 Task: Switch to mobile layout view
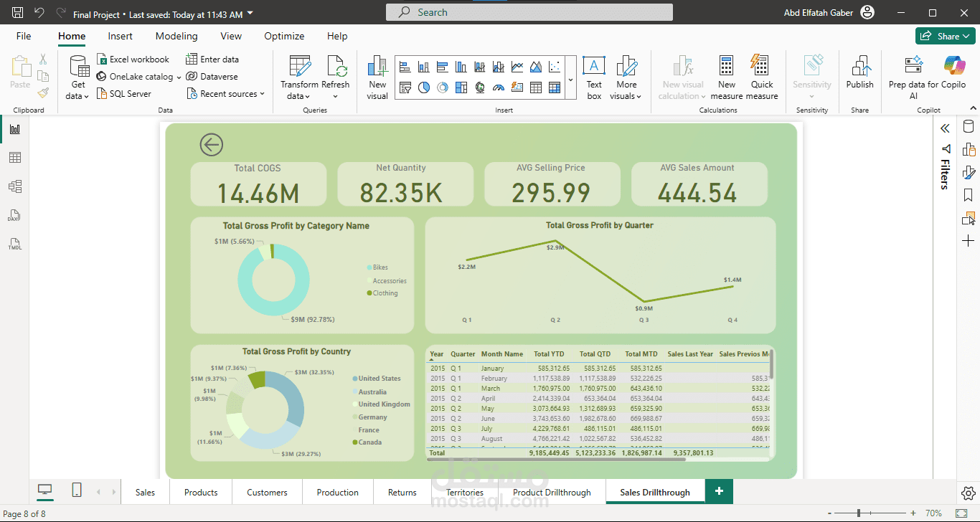tap(77, 490)
